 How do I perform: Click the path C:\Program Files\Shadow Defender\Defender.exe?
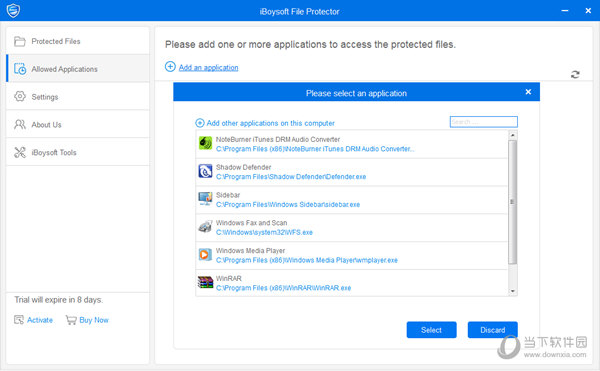pyautogui.click(x=291, y=177)
